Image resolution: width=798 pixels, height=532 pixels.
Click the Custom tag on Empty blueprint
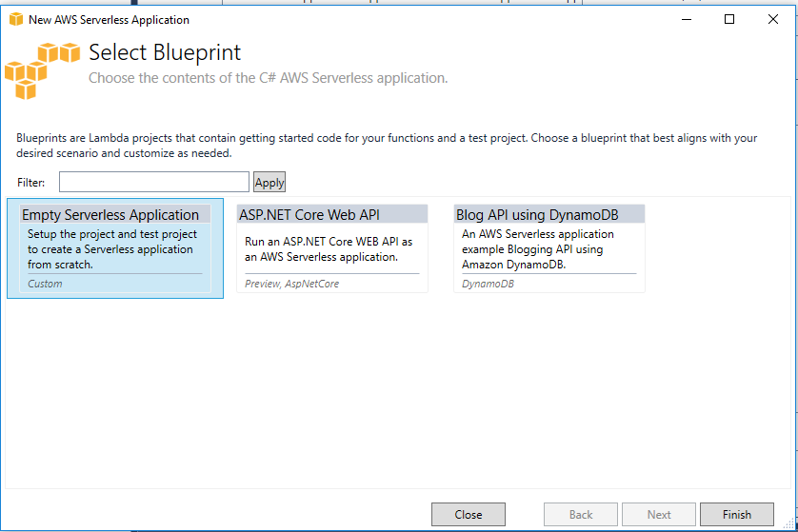pos(45,284)
